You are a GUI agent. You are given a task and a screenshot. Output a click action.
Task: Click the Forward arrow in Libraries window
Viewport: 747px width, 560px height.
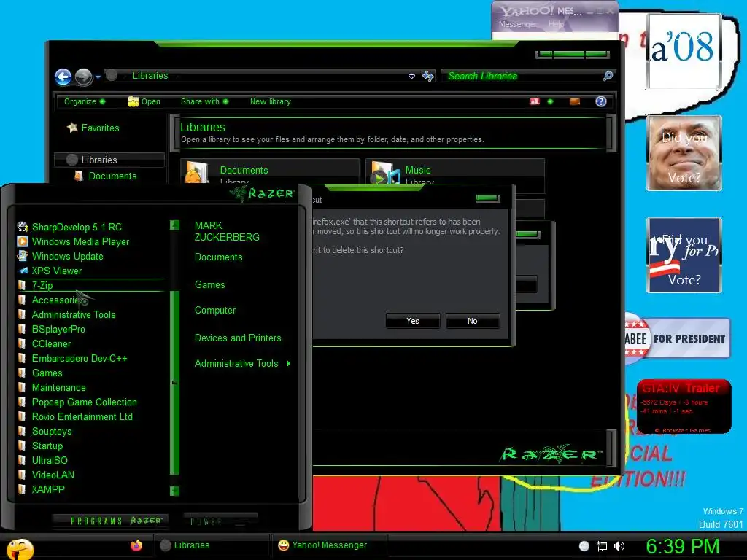[x=84, y=77]
